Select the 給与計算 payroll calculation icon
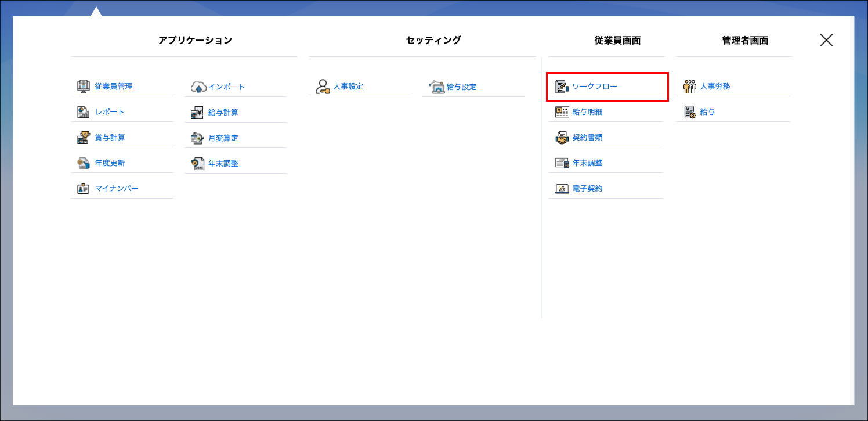The height and width of the screenshot is (421, 868). pyautogui.click(x=197, y=111)
